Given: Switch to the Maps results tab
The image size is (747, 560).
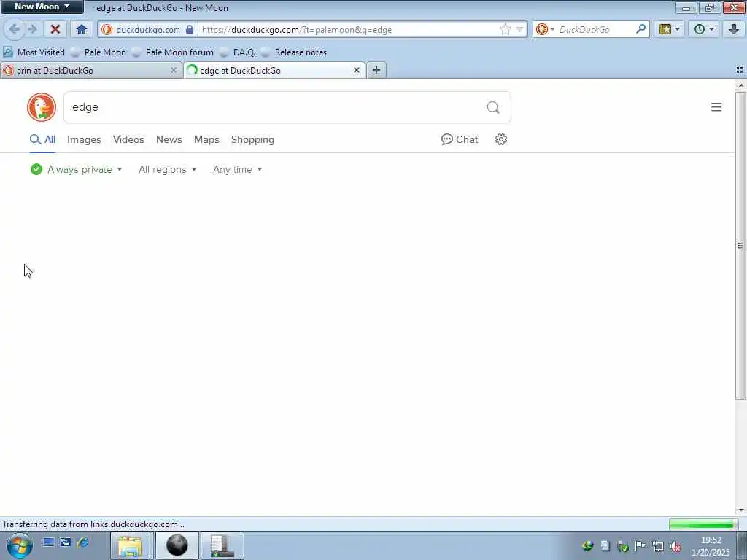Looking at the screenshot, I should (206, 139).
